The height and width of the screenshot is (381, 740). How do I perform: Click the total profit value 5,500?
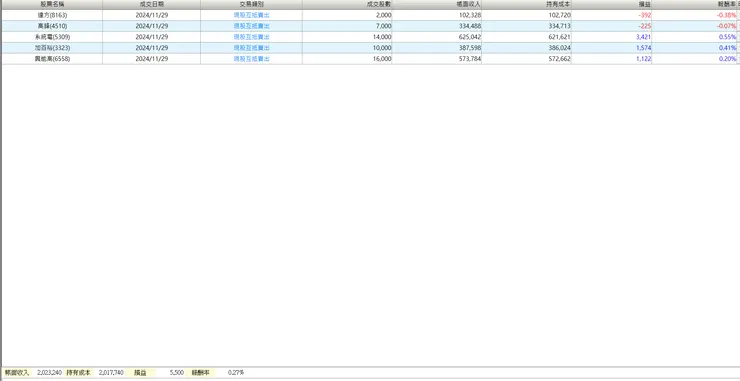[177, 373]
